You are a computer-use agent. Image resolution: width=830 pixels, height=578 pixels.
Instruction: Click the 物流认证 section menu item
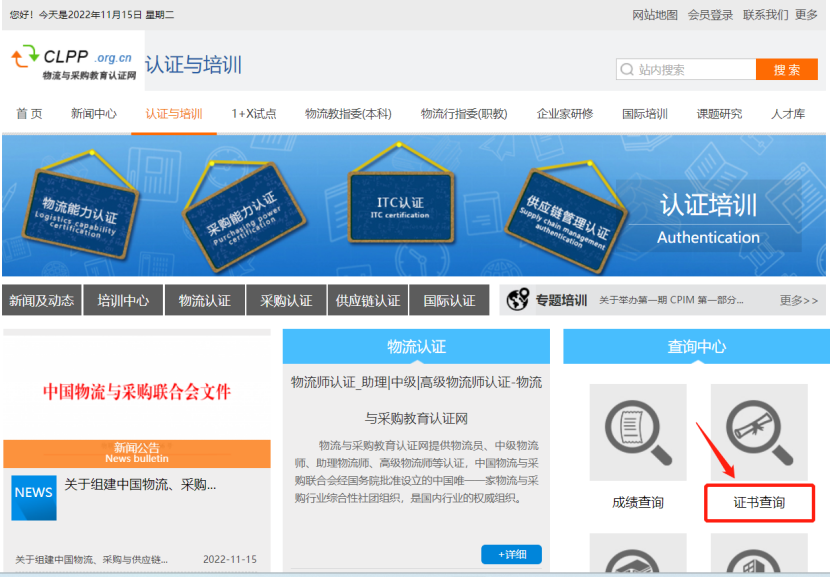point(204,298)
